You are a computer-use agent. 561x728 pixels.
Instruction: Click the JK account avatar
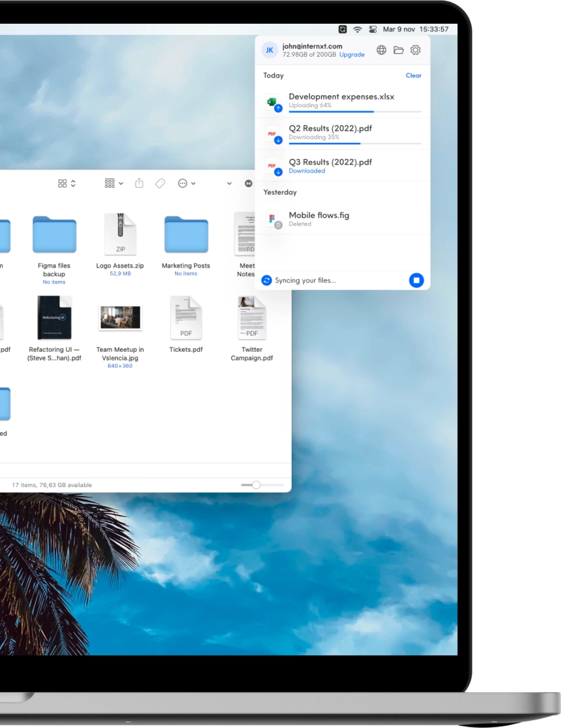point(269,50)
